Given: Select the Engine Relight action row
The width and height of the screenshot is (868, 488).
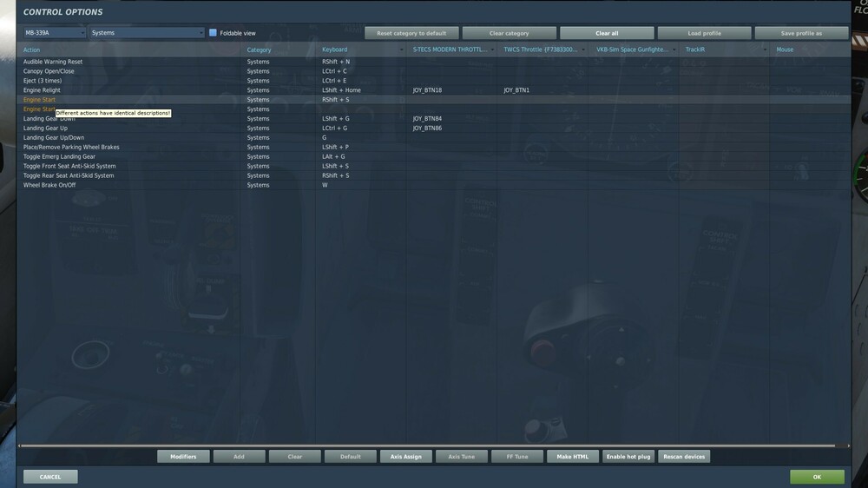Looking at the screenshot, I should point(433,89).
